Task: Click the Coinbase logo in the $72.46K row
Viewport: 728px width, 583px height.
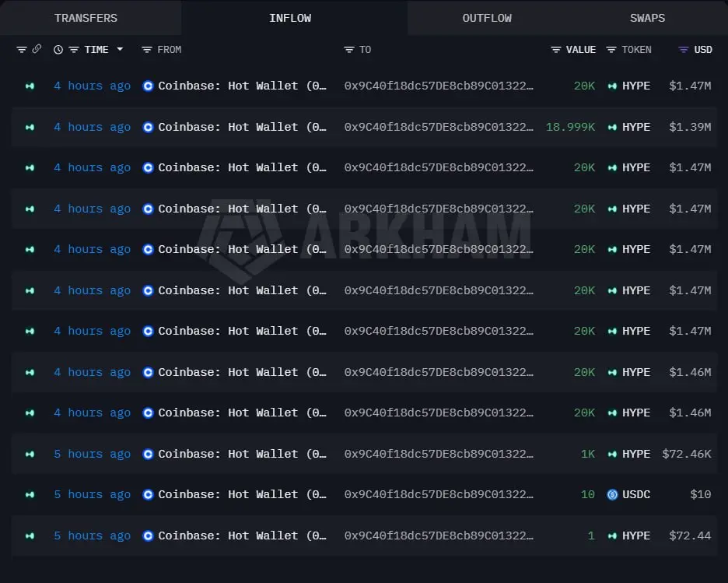Action: (148, 455)
